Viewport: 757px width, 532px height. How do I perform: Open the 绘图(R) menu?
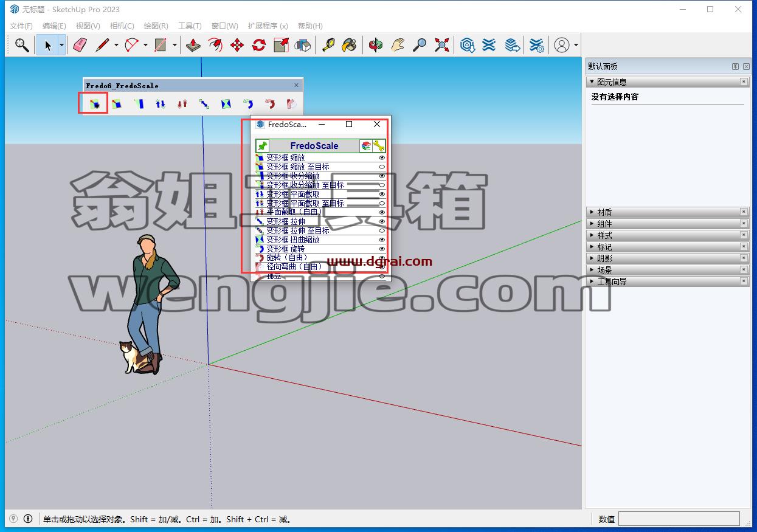[x=156, y=26]
